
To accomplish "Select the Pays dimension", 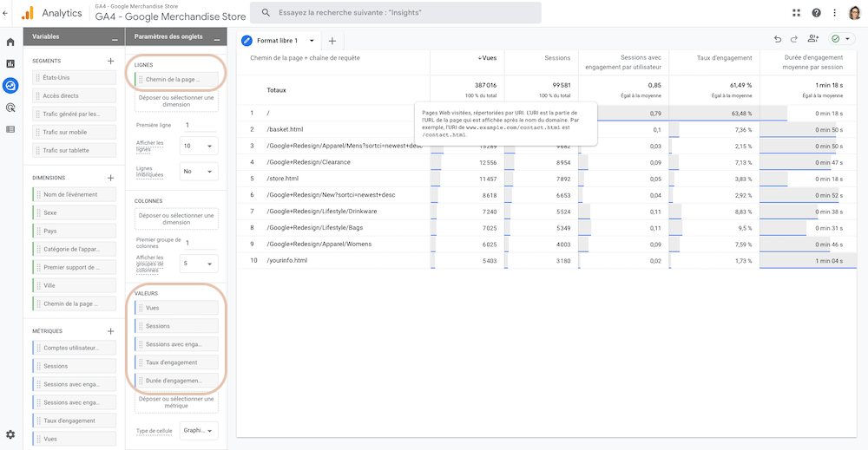I will pyautogui.click(x=74, y=232).
